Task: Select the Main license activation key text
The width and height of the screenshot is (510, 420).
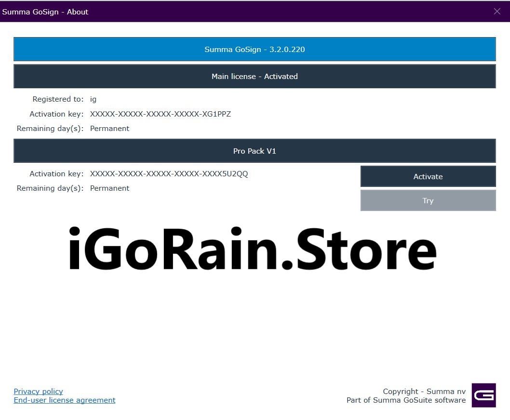Action: pos(160,114)
